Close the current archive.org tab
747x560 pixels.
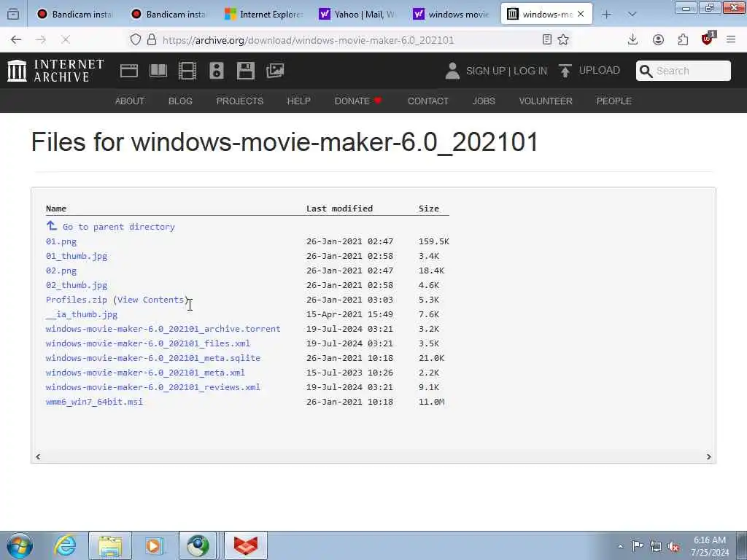pos(581,15)
